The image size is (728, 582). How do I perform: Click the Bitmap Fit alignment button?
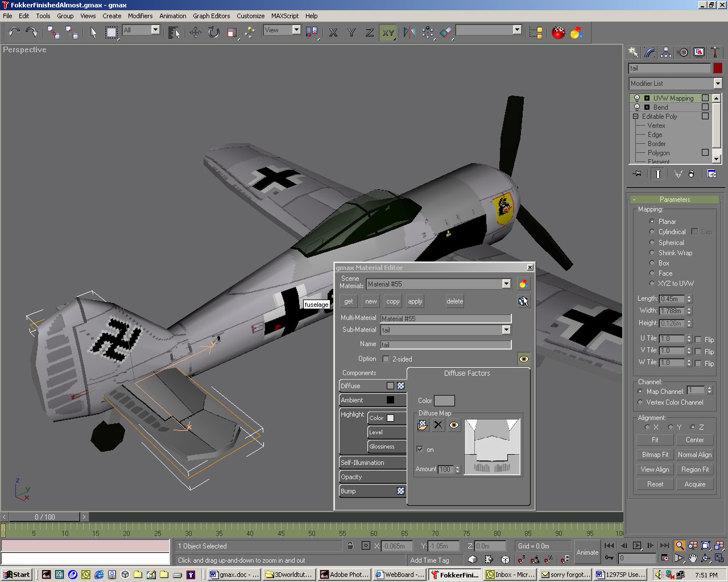(655, 455)
